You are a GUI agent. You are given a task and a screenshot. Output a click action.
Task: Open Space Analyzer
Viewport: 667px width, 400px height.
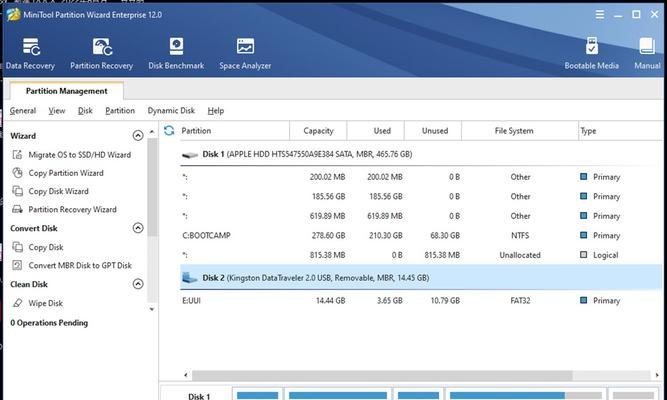[245, 53]
